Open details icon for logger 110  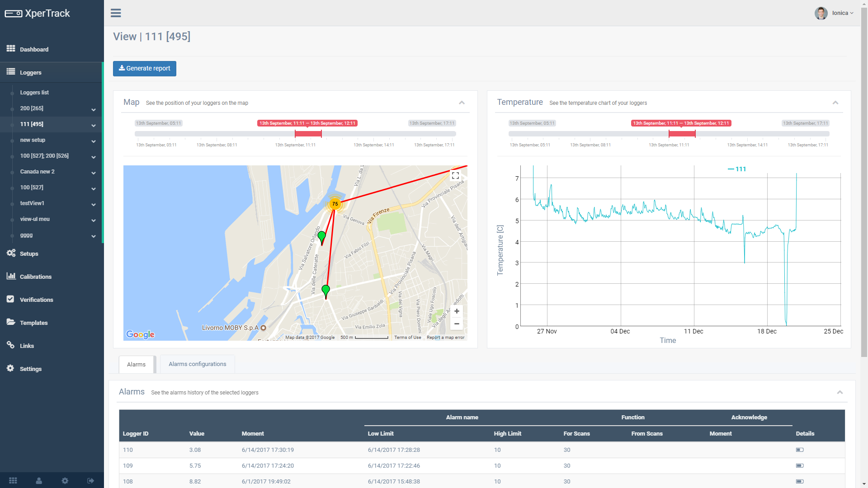tap(799, 450)
